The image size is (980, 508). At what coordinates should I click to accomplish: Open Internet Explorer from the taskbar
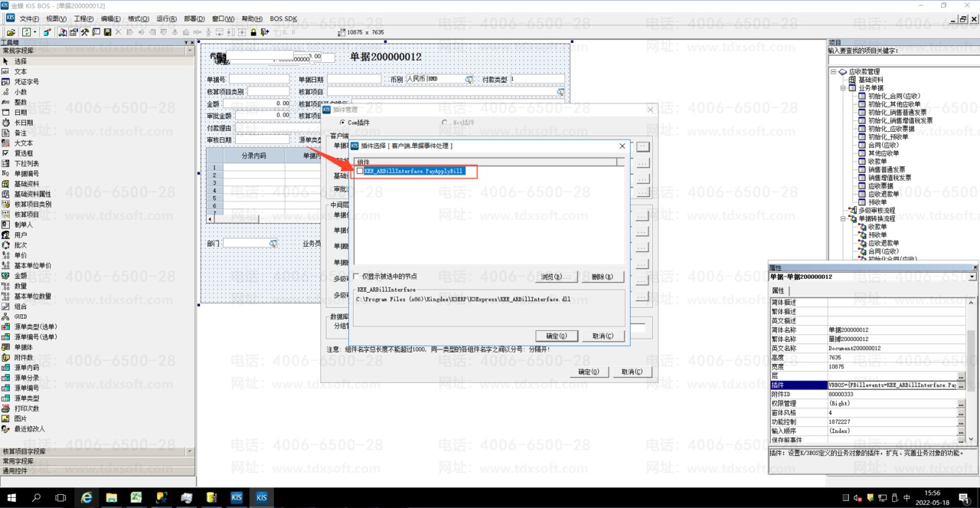point(87,497)
